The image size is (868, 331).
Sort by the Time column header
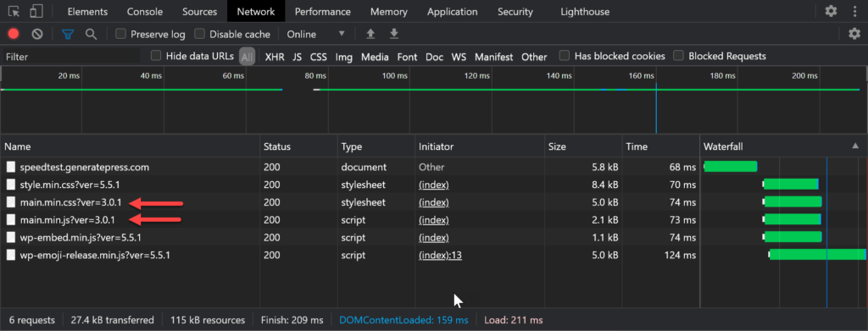[661, 146]
